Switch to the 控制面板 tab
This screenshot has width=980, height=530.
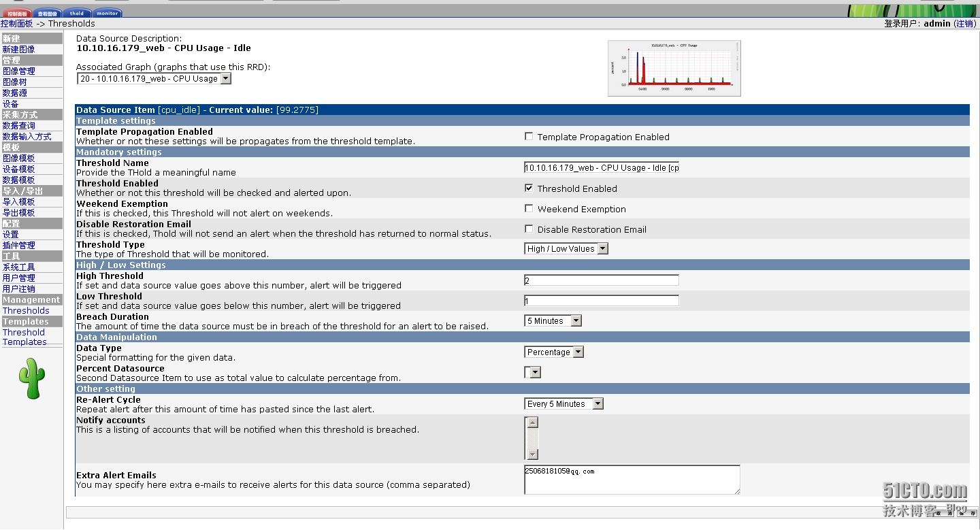[17, 13]
